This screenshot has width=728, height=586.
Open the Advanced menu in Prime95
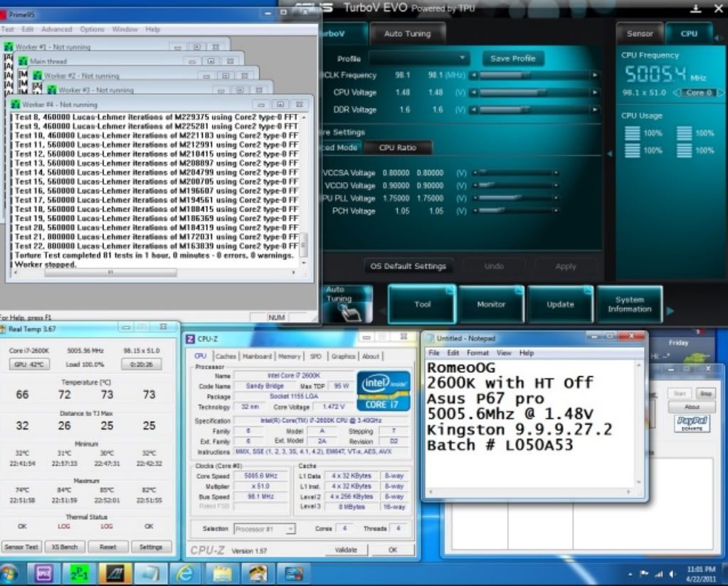tap(57, 29)
